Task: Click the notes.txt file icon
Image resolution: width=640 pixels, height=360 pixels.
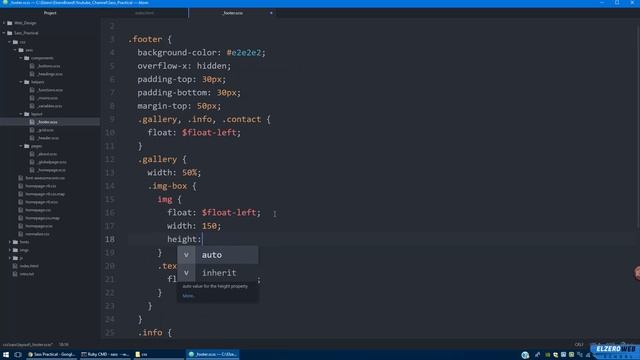Action: (x=15, y=274)
